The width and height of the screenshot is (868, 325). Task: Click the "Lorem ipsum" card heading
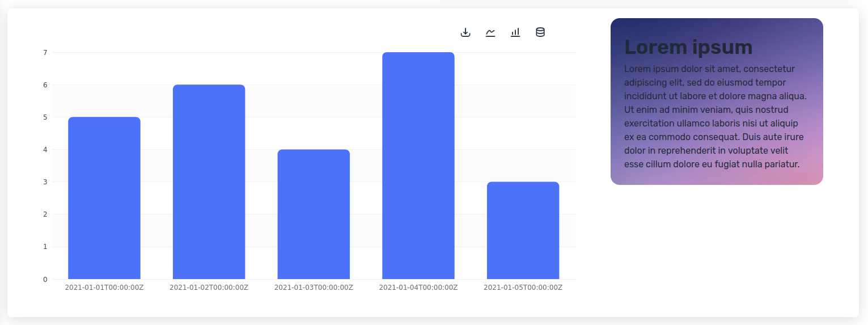(688, 47)
